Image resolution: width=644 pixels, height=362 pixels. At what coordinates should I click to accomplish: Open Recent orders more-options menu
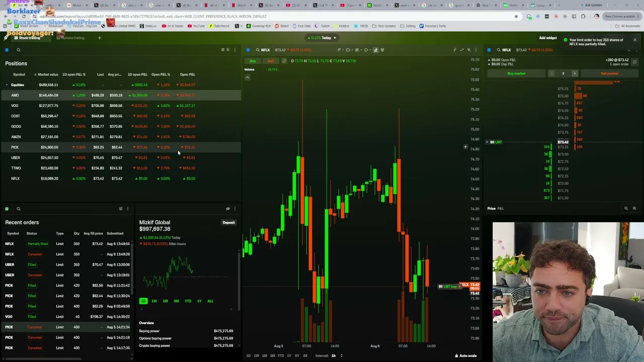(x=127, y=209)
